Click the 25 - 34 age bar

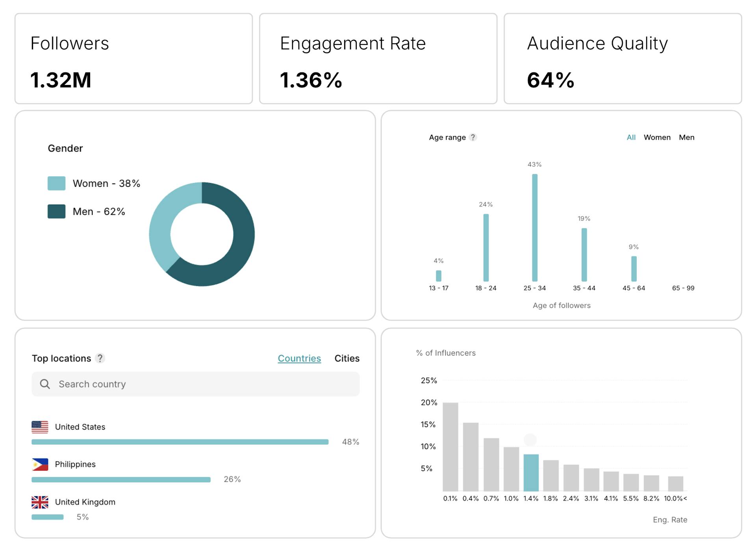pos(534,228)
